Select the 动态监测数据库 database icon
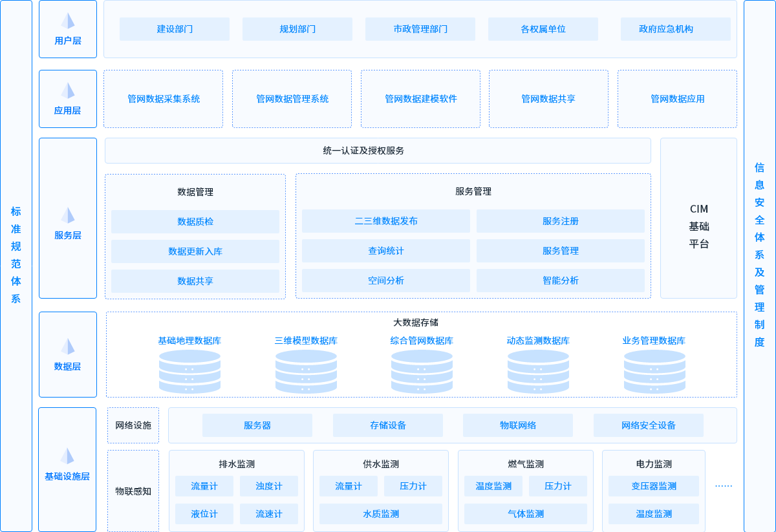 point(538,372)
